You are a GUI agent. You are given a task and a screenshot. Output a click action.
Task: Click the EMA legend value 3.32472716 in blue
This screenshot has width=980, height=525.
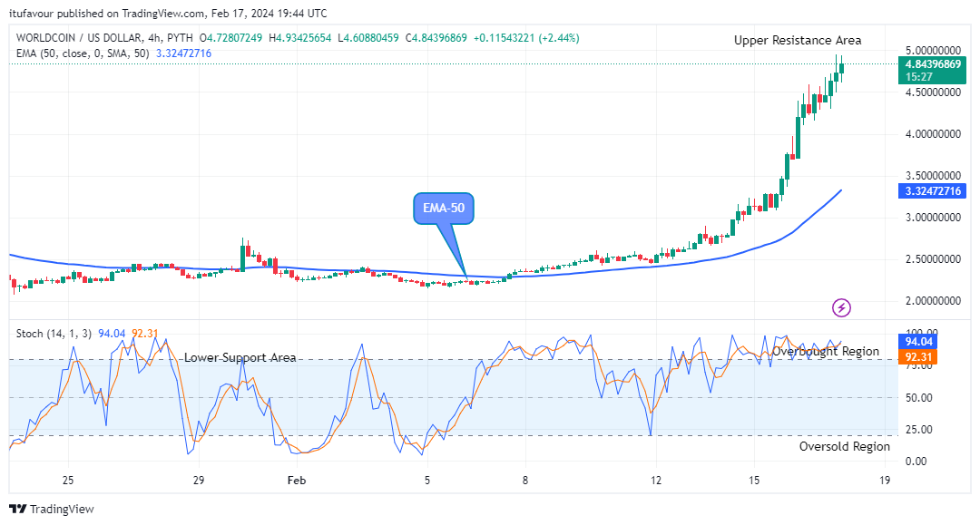[183, 53]
